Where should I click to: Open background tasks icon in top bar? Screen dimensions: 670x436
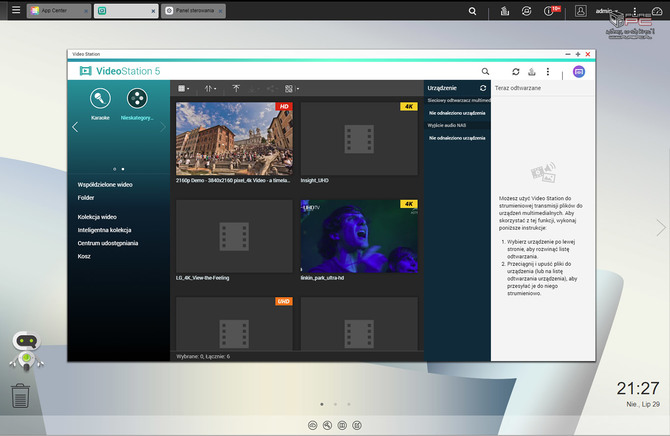coord(505,11)
